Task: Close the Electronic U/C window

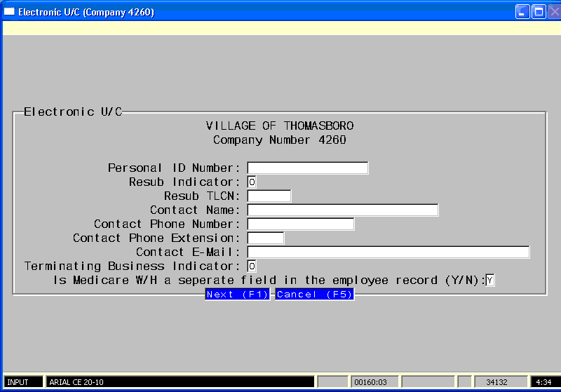Action: pos(554,12)
